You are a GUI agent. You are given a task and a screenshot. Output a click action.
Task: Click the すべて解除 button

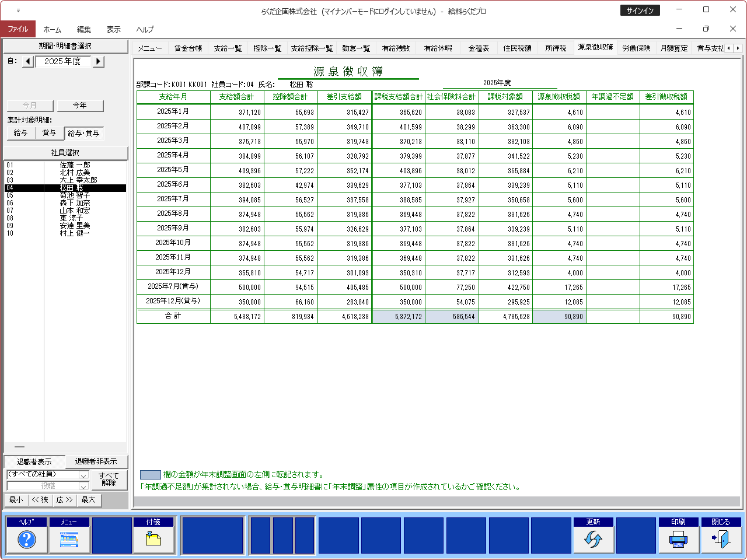tap(109, 480)
